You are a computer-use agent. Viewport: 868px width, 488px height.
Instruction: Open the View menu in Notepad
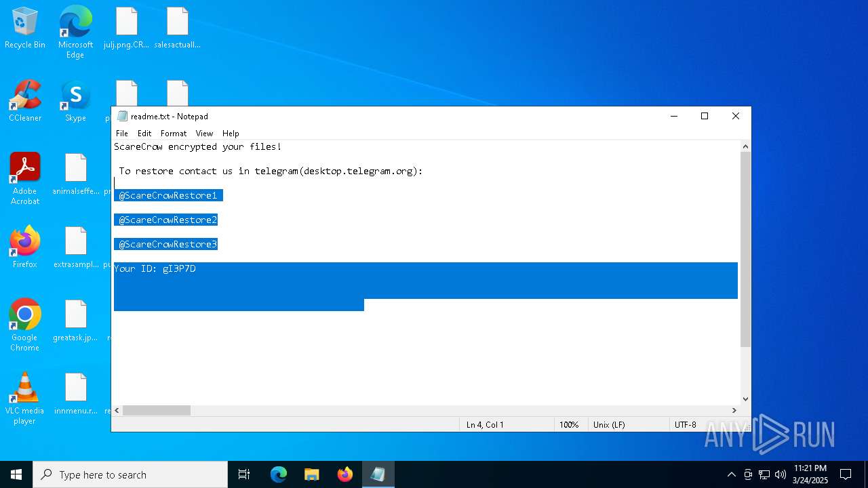[x=204, y=134]
